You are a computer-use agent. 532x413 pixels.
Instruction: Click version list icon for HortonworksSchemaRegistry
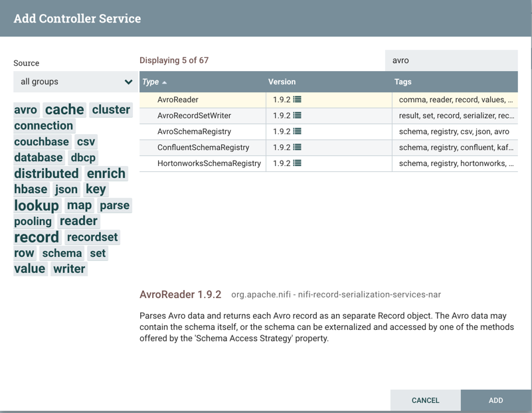coord(297,163)
